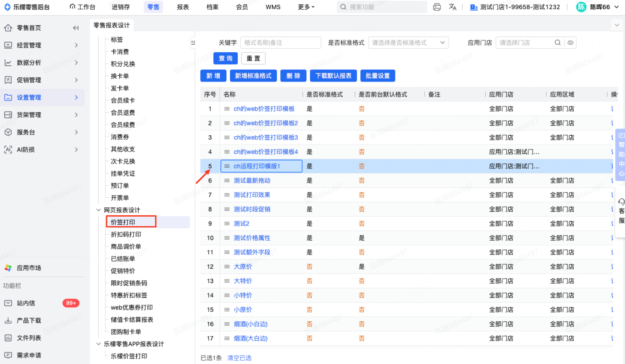Collapse the 乐檬零售APP报表设计 tree node
The height and width of the screenshot is (364, 625).
tap(99, 344)
